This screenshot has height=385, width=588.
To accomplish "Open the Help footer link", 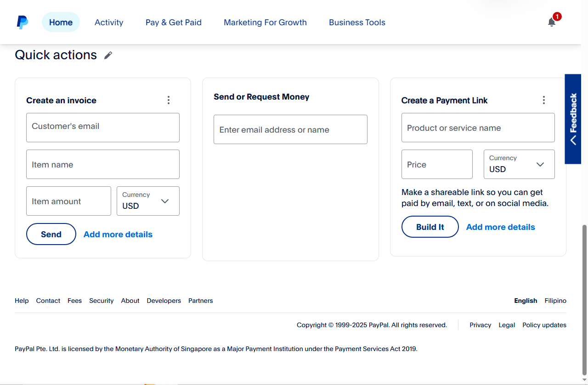I will pyautogui.click(x=22, y=301).
